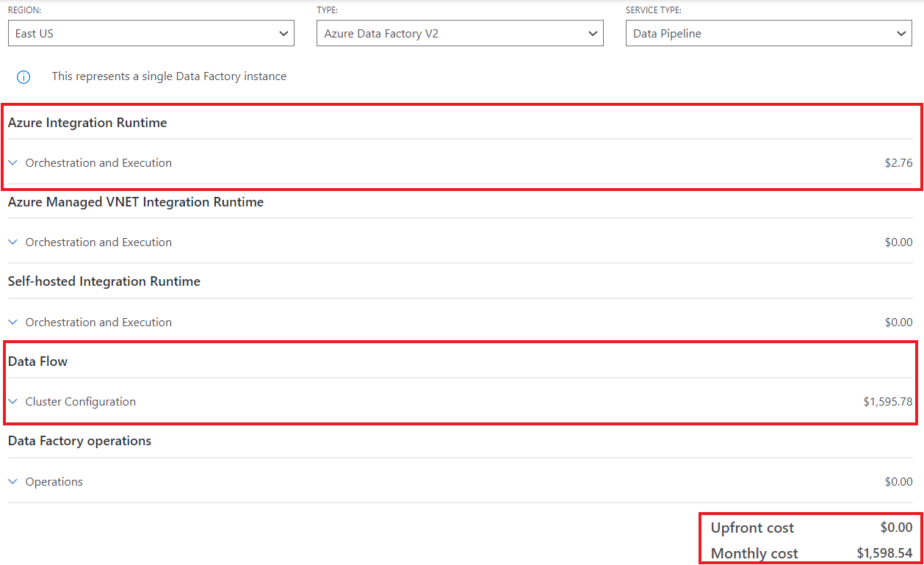Click the single Data Factory instance message text

169,76
